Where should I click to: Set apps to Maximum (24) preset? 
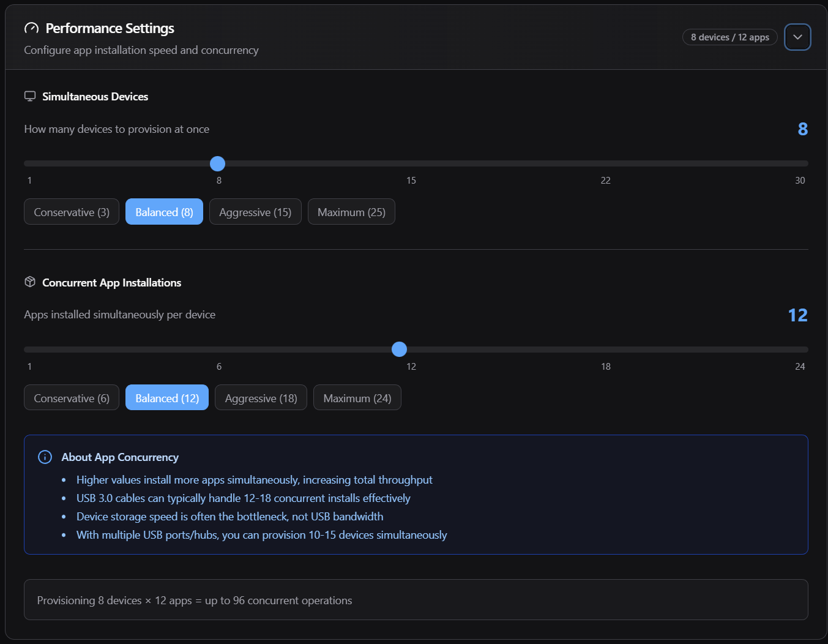[x=357, y=398]
